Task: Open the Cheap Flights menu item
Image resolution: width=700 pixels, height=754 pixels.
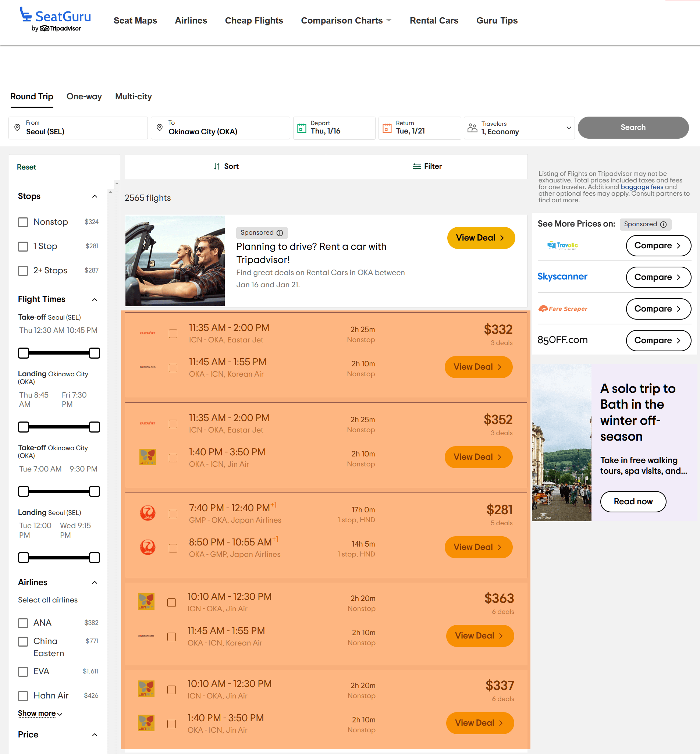Action: point(254,21)
